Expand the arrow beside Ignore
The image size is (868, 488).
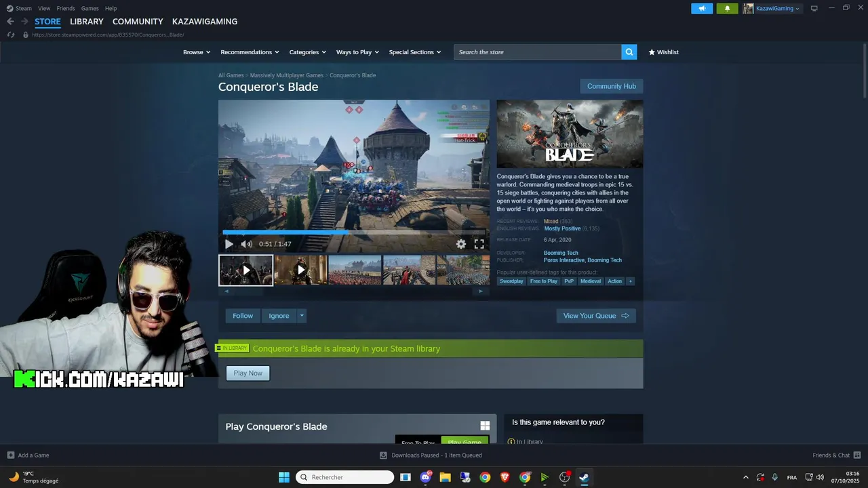[302, 316]
